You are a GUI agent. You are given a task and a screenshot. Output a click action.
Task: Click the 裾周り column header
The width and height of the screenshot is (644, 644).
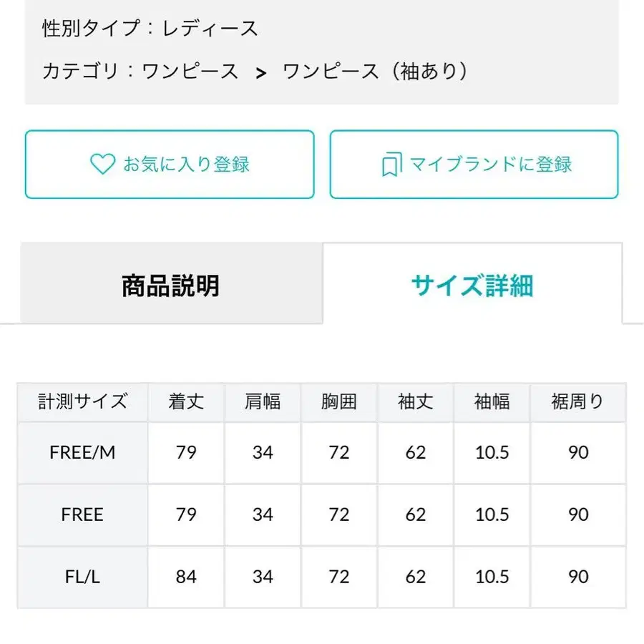point(578,402)
